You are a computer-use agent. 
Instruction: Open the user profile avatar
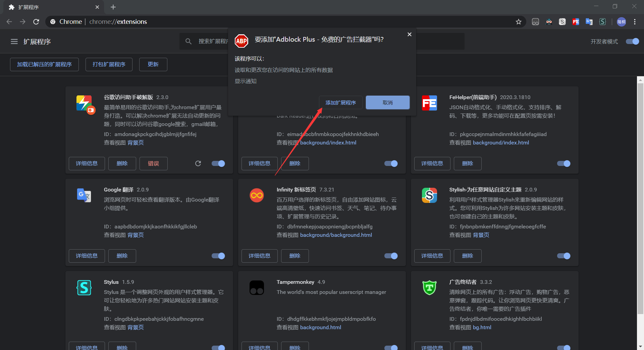(622, 22)
